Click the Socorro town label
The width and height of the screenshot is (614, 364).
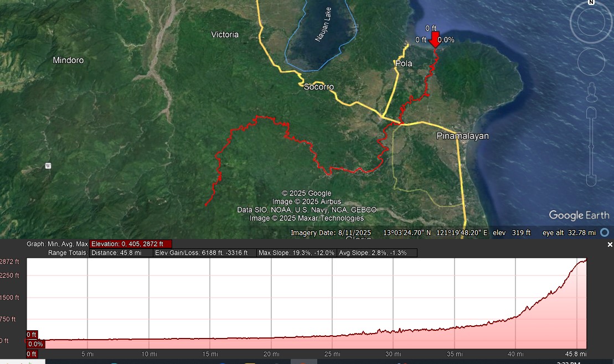(x=319, y=87)
